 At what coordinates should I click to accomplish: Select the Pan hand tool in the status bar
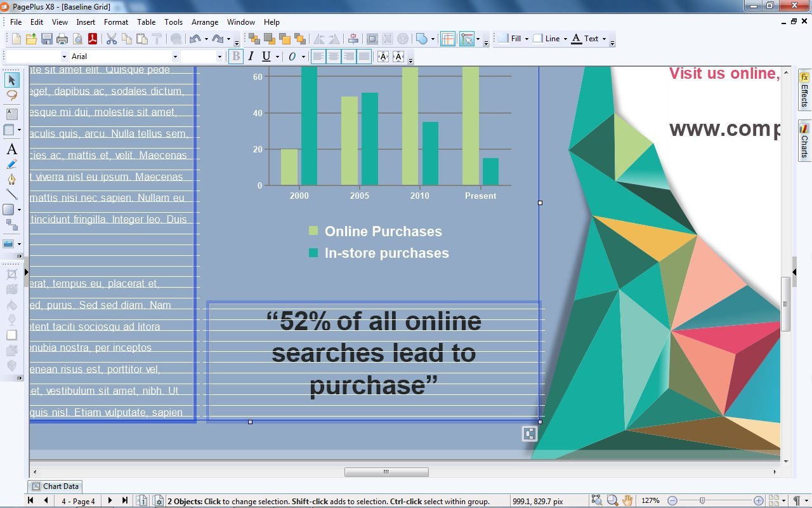coord(627,500)
